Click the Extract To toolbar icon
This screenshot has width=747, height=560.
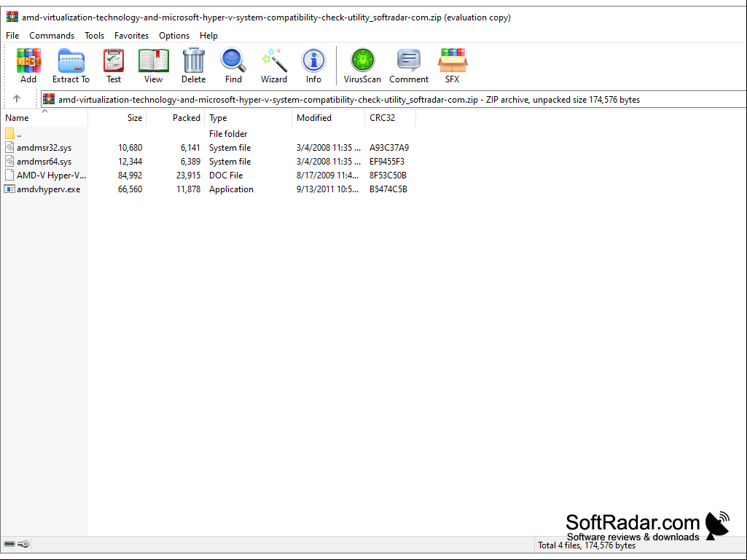[71, 60]
